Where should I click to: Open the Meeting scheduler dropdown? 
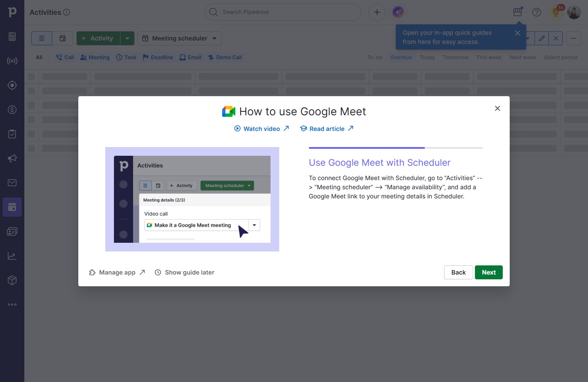pos(180,38)
